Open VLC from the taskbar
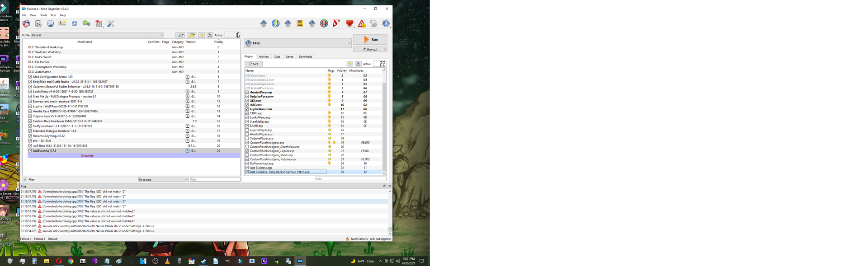868x266 pixels. click(167, 261)
